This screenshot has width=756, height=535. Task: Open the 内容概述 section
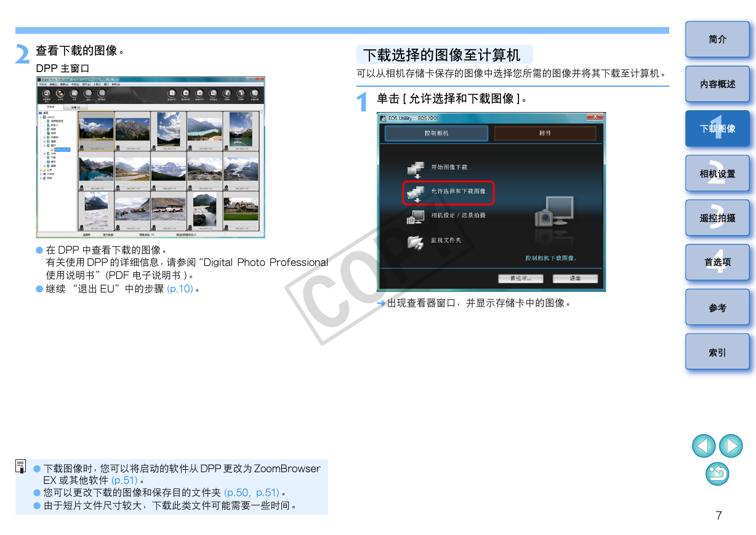pyautogui.click(x=717, y=84)
